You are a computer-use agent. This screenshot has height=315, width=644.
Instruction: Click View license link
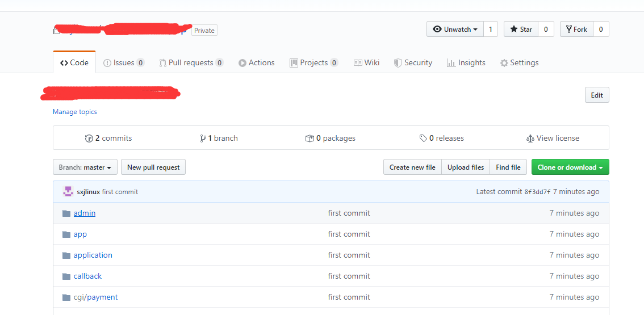[553, 138]
